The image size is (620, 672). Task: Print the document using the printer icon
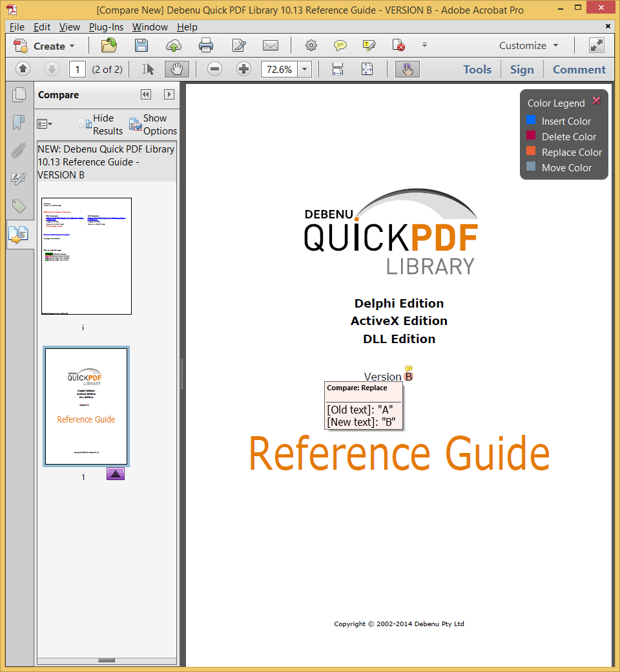205,45
